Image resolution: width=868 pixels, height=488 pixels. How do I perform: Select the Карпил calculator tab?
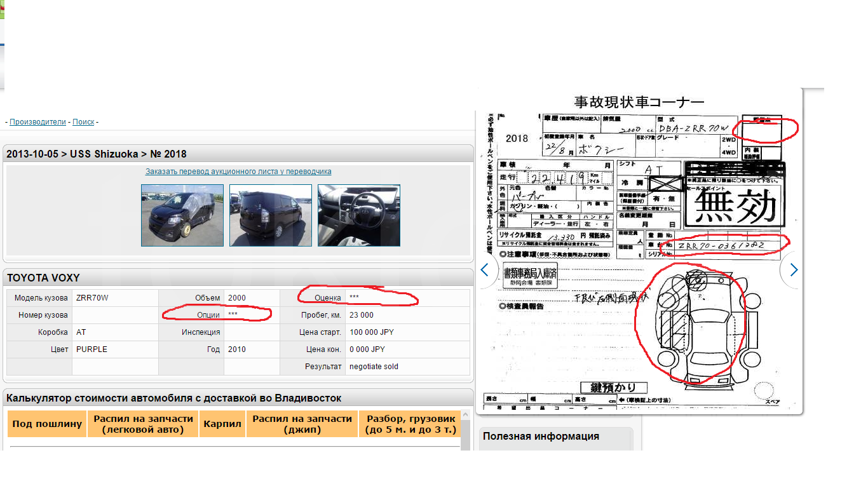pos(222,424)
